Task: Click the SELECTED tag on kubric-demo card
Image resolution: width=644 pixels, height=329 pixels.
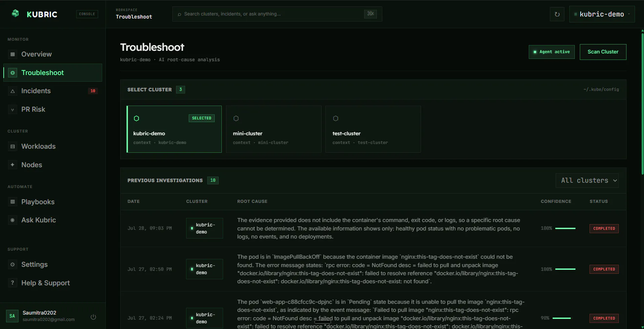Action: click(202, 118)
